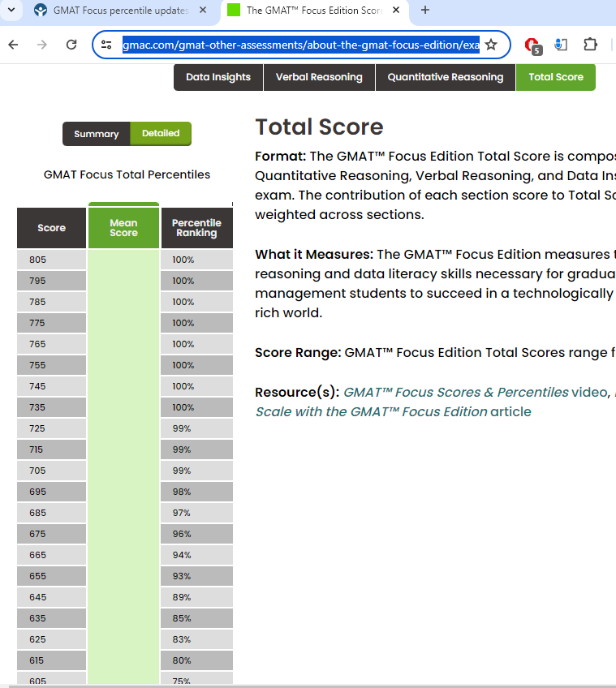Click the browser back arrow

(x=13, y=45)
